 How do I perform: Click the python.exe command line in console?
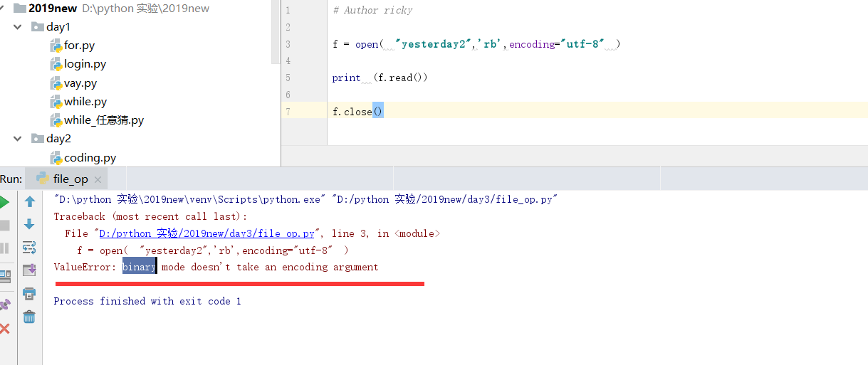point(305,200)
